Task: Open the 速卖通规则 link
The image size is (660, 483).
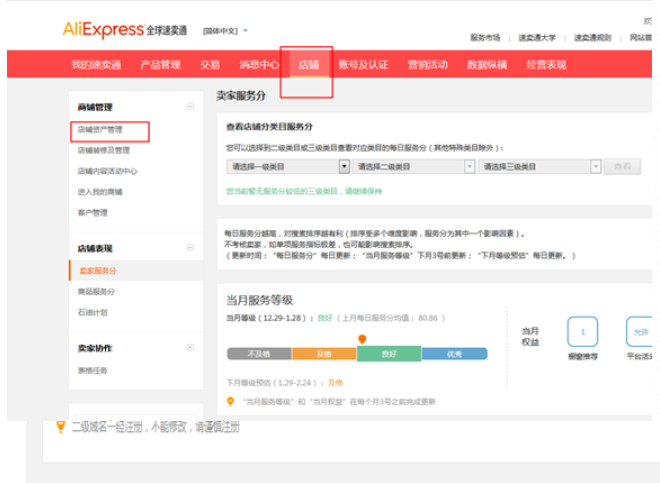Action: point(593,38)
